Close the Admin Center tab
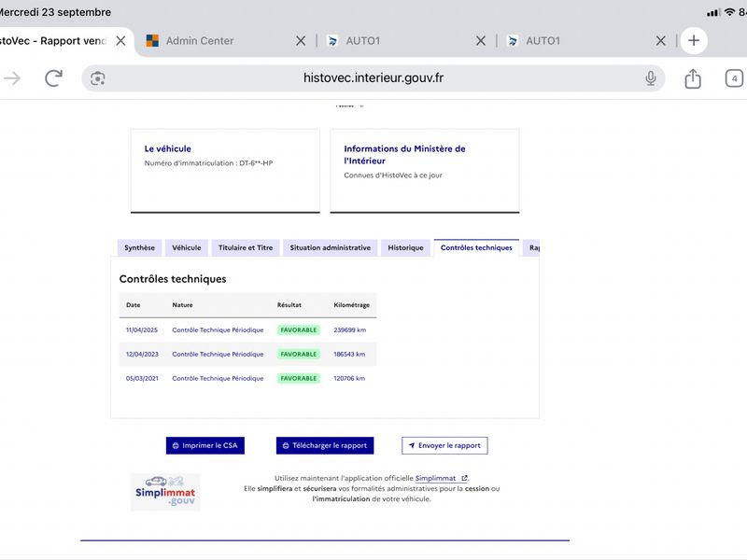The height and width of the screenshot is (560, 747). pos(301,41)
